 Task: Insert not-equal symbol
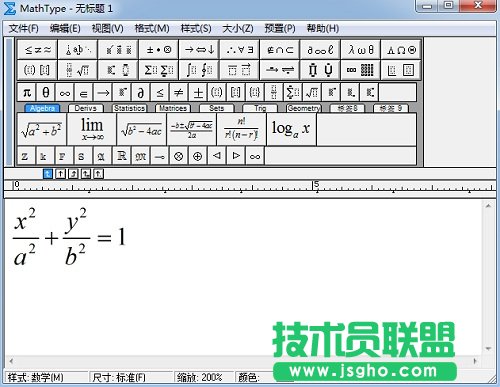coord(179,92)
